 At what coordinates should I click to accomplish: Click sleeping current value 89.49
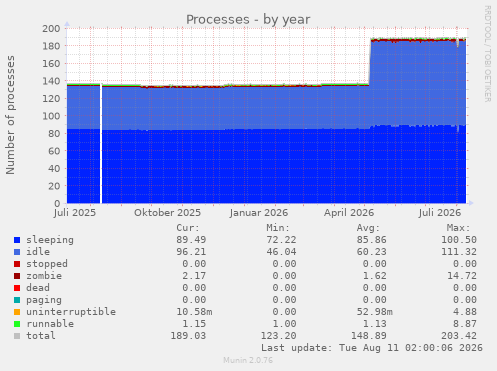coord(191,240)
